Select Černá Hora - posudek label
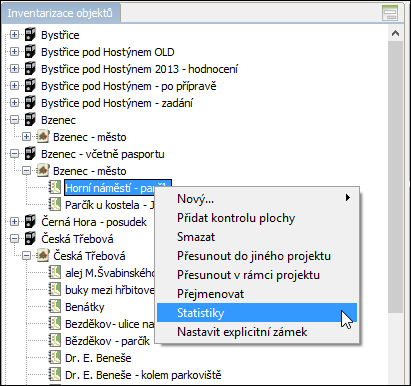Screen dimensions: 411x386 click(94, 222)
